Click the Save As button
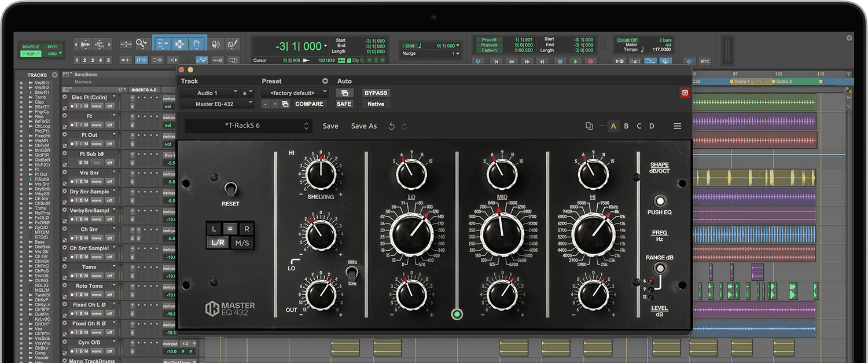 pyautogui.click(x=363, y=126)
